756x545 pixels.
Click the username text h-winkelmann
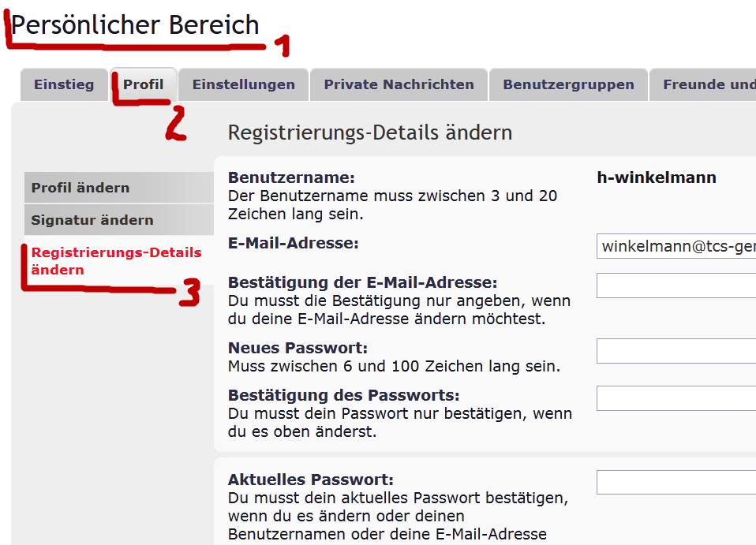(x=657, y=177)
